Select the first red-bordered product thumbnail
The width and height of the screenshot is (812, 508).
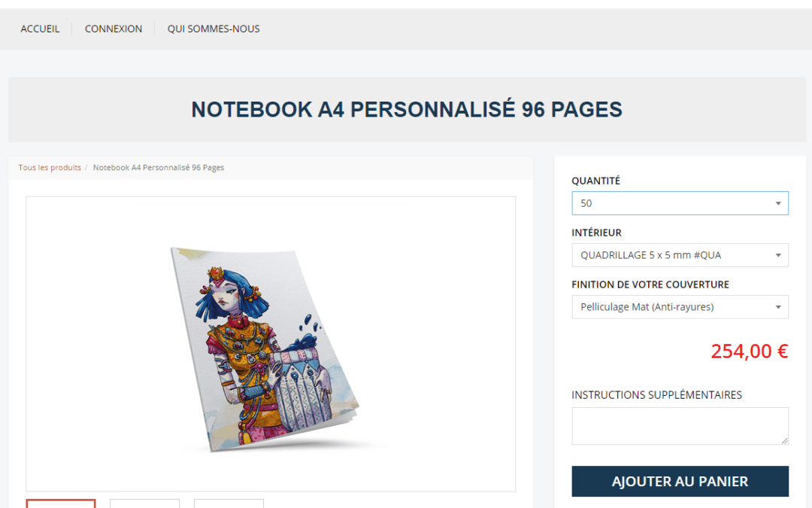(61, 503)
